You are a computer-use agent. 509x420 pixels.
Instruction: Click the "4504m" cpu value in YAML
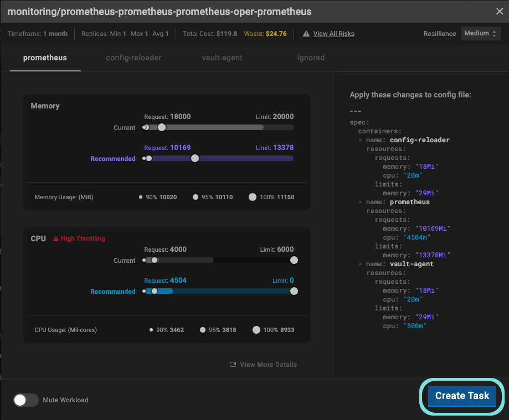(417, 237)
